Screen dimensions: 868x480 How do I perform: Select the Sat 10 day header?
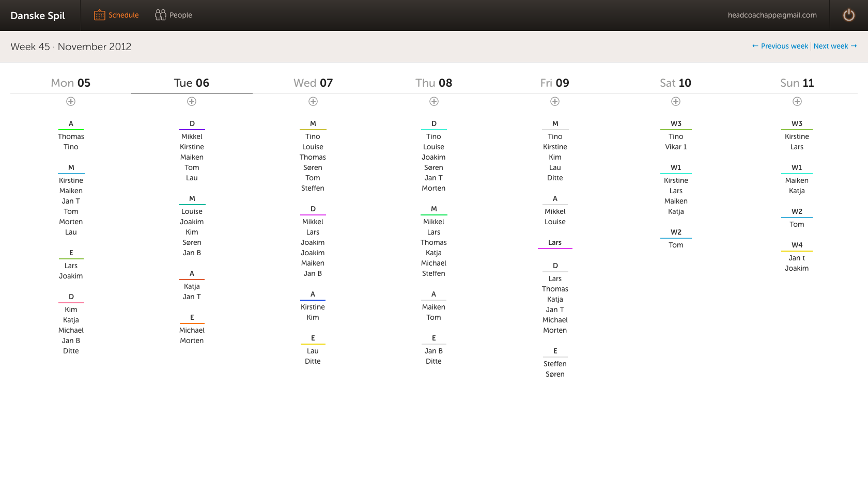pos(676,83)
